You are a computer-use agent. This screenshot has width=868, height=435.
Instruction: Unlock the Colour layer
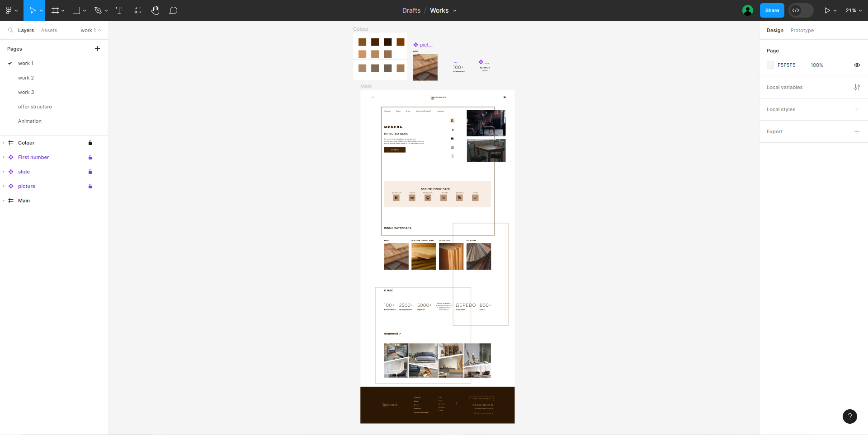pos(90,143)
